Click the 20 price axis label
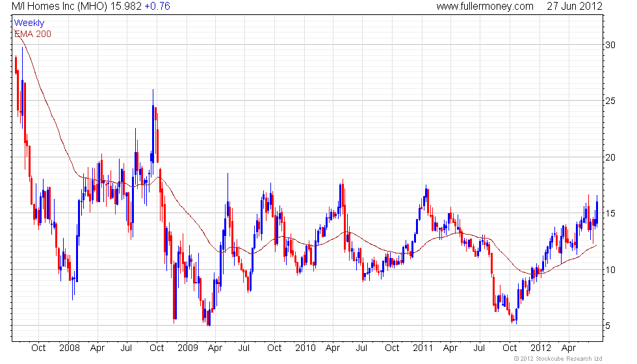Screen dimensions: 637x364 coord(610,157)
